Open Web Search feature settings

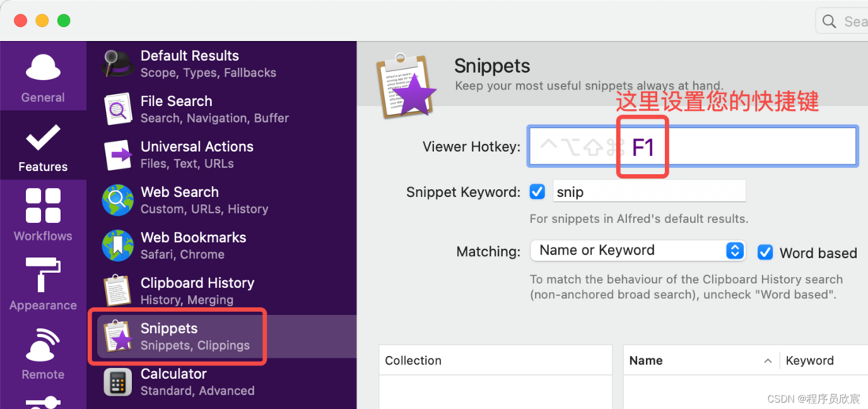tap(221, 200)
